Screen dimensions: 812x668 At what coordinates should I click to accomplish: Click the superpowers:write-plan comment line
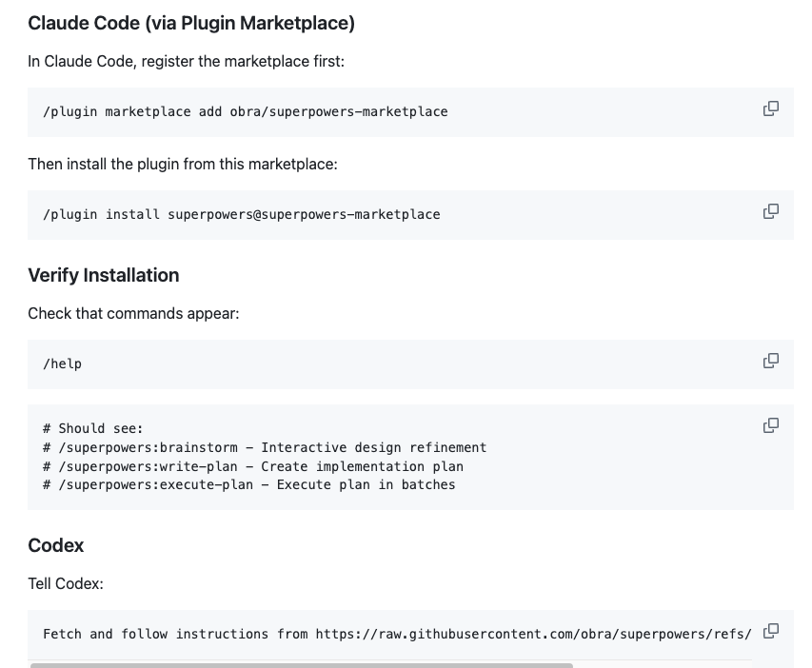tap(252, 467)
